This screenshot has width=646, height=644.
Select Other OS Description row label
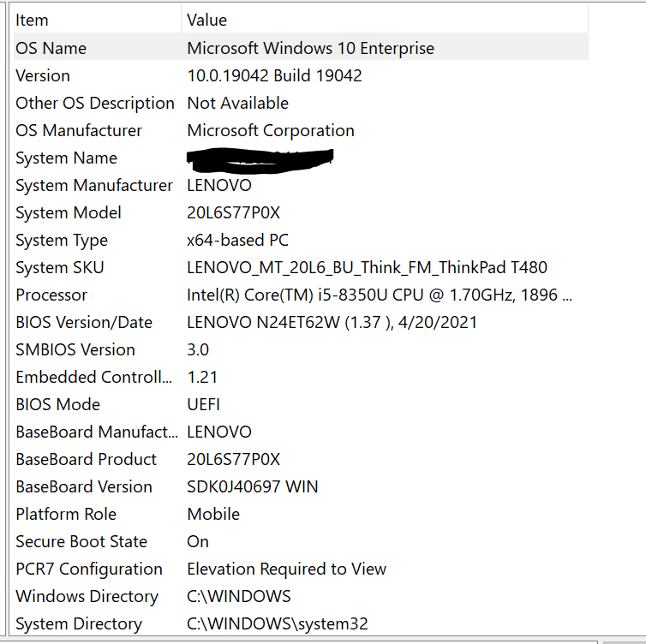(x=95, y=104)
